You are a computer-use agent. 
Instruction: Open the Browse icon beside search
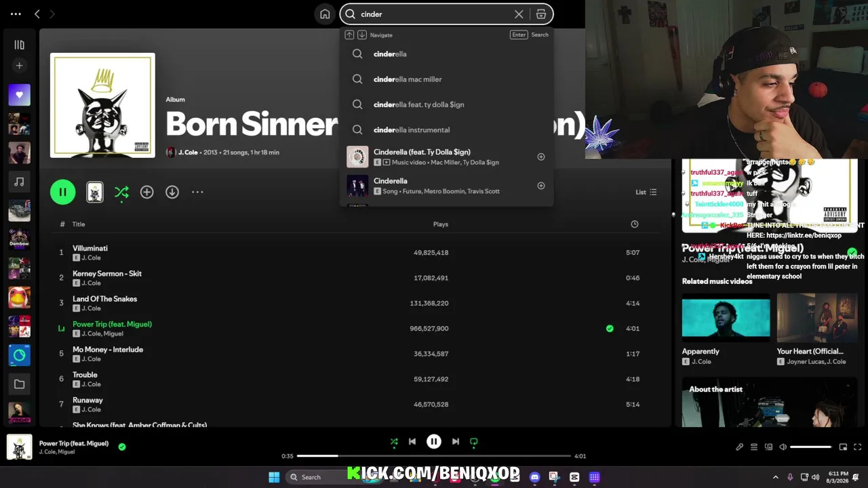[x=541, y=14]
